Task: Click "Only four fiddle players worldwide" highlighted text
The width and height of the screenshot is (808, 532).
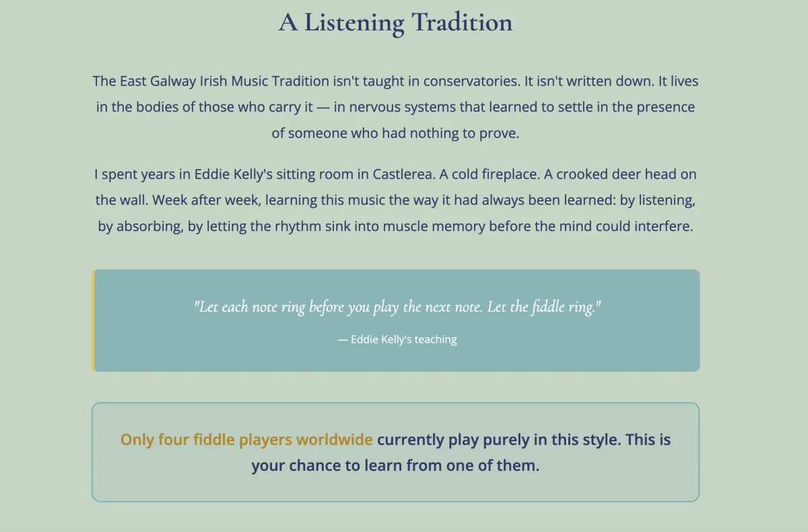Action: (x=246, y=440)
